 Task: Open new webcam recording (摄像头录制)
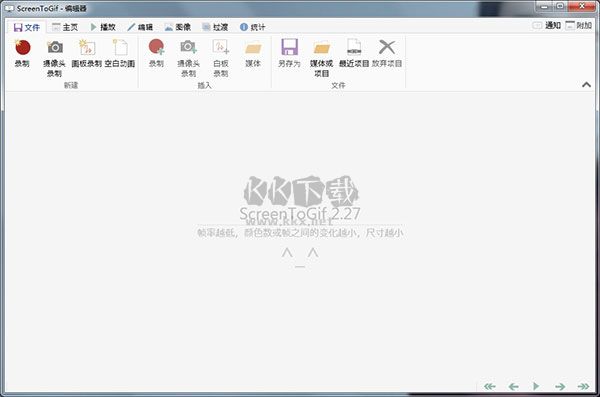pos(54,58)
